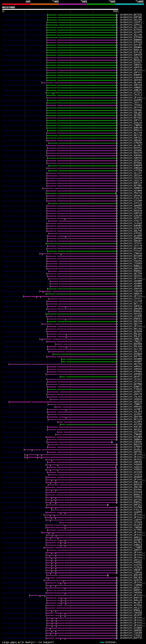The image size is (146, 644).
Task: Open hit UniRef100_B4FSW2
Action: tap(131, 17)
